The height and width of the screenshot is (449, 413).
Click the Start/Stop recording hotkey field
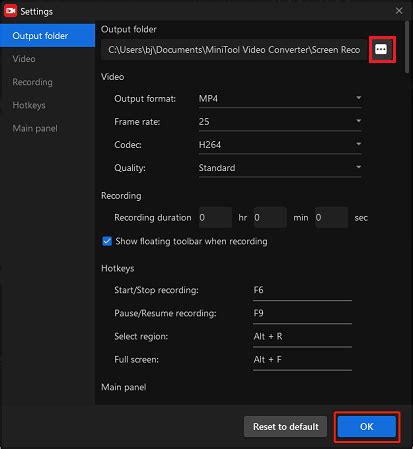coord(302,290)
